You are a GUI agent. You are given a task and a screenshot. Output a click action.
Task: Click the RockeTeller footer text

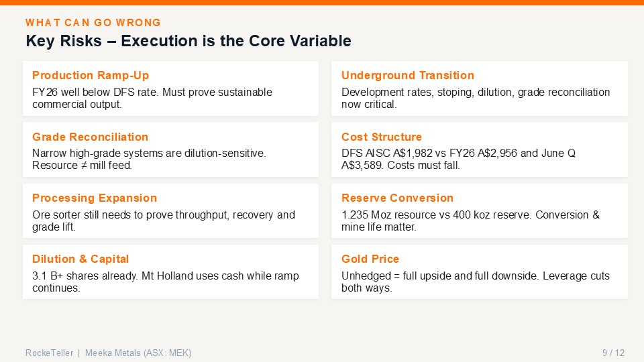coord(49,353)
